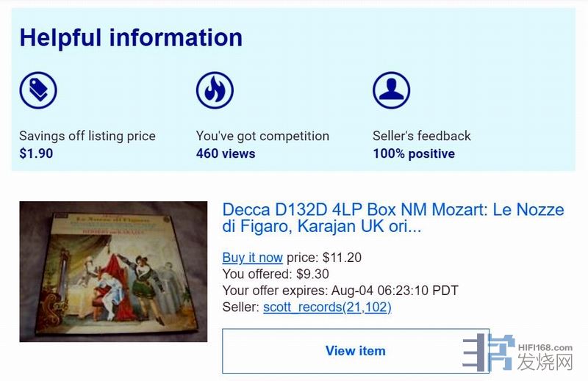588x381 pixels.
Task: Click the offer expiration date text
Action: (395, 291)
